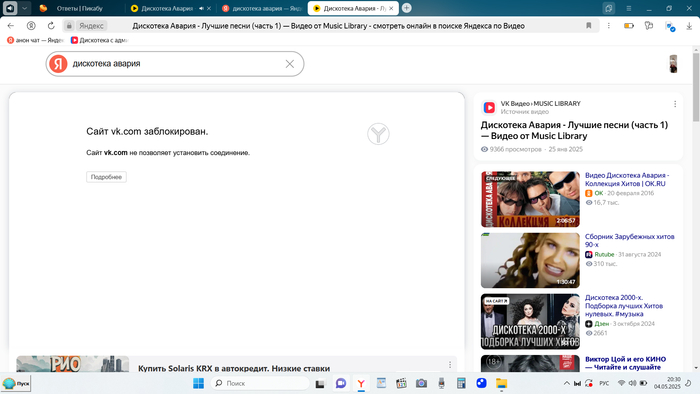The image size is (700, 394).
Task: Click the lock site security icon
Action: point(69,26)
